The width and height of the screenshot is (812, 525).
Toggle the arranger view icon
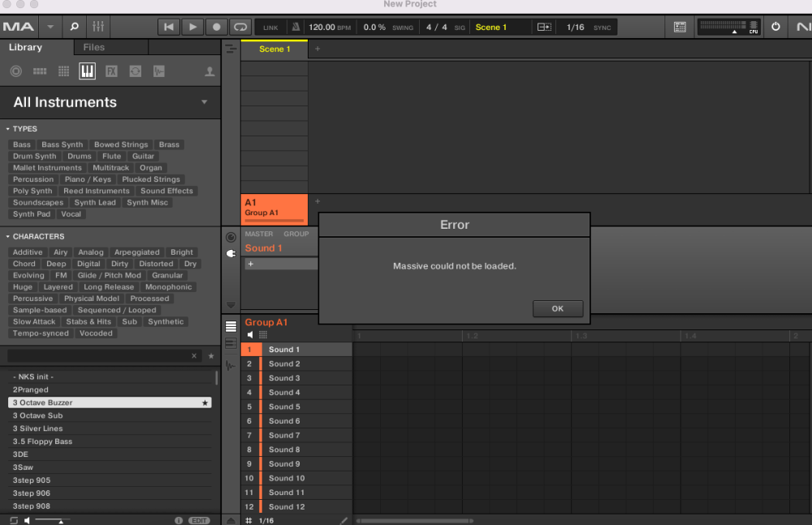(x=231, y=49)
